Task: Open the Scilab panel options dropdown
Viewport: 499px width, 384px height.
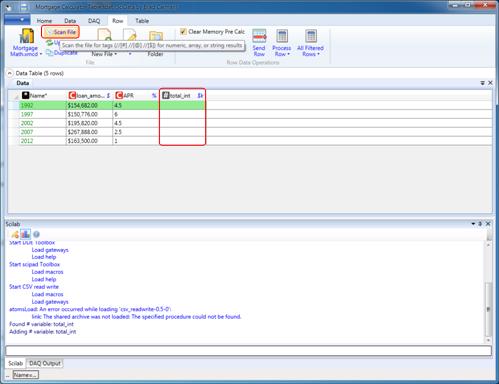Action: [x=473, y=224]
